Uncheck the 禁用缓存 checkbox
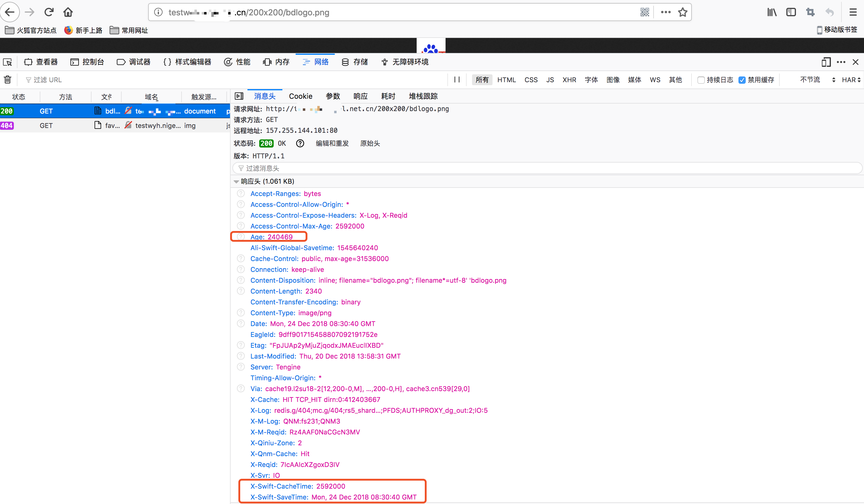Viewport: 864px width, 504px height. (x=742, y=80)
